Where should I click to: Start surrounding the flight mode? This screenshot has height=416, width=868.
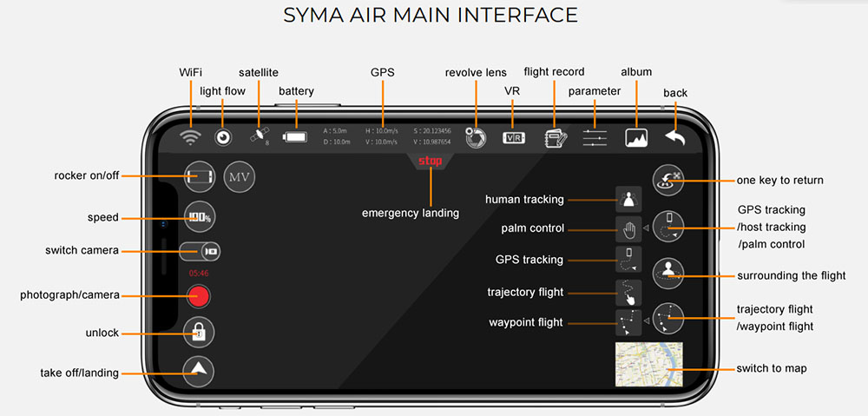click(668, 273)
